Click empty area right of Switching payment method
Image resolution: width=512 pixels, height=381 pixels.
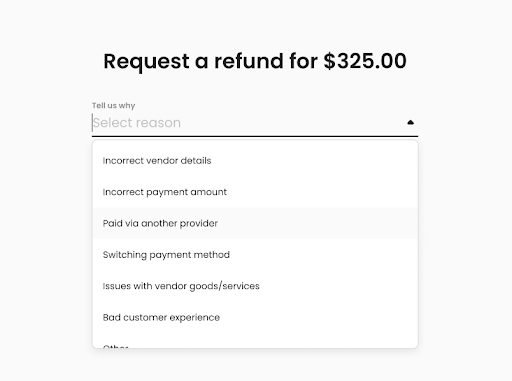tap(323, 255)
